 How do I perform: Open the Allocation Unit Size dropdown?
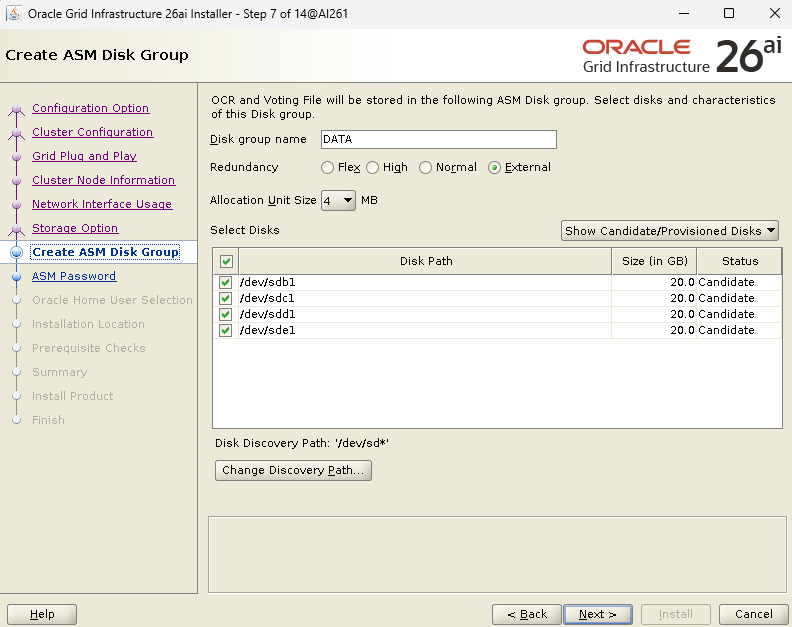tap(338, 200)
